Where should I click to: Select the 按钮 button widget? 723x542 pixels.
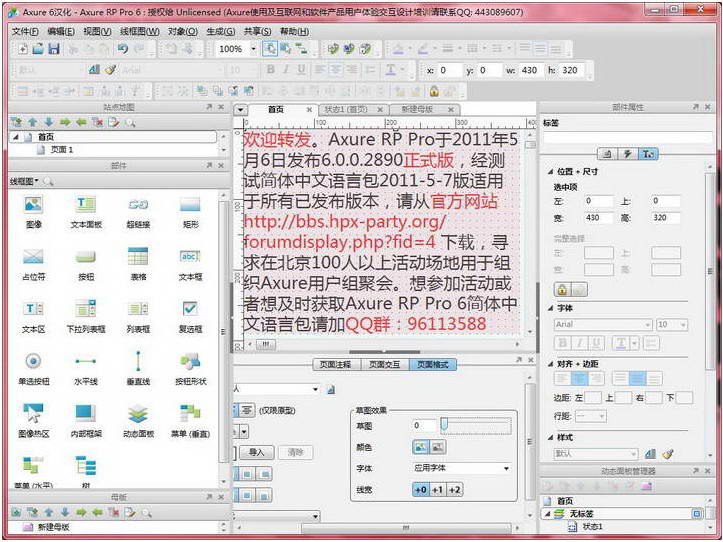click(x=86, y=264)
